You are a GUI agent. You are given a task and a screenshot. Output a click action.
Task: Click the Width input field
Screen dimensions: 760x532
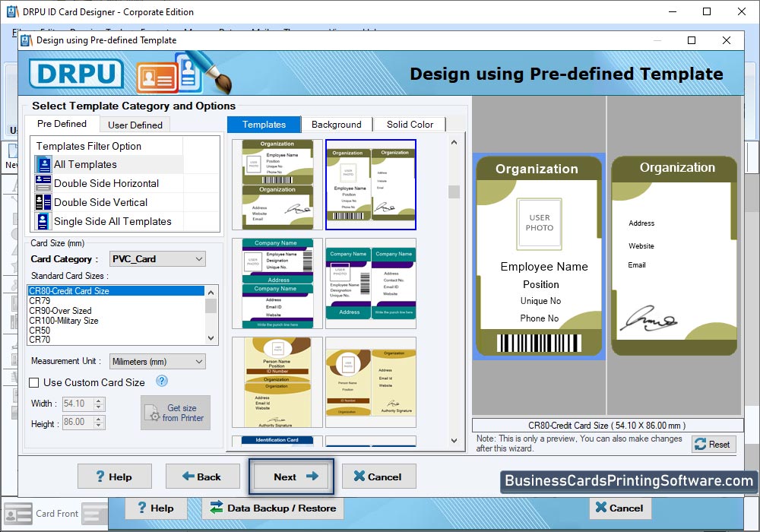pyautogui.click(x=78, y=404)
